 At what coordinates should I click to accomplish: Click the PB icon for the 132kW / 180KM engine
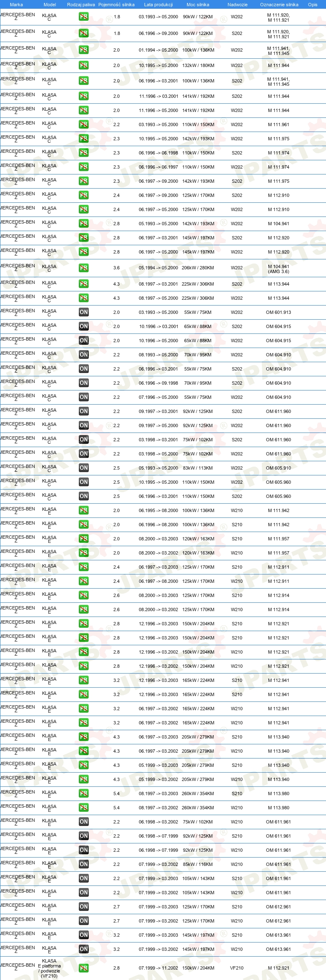pos(84,65)
